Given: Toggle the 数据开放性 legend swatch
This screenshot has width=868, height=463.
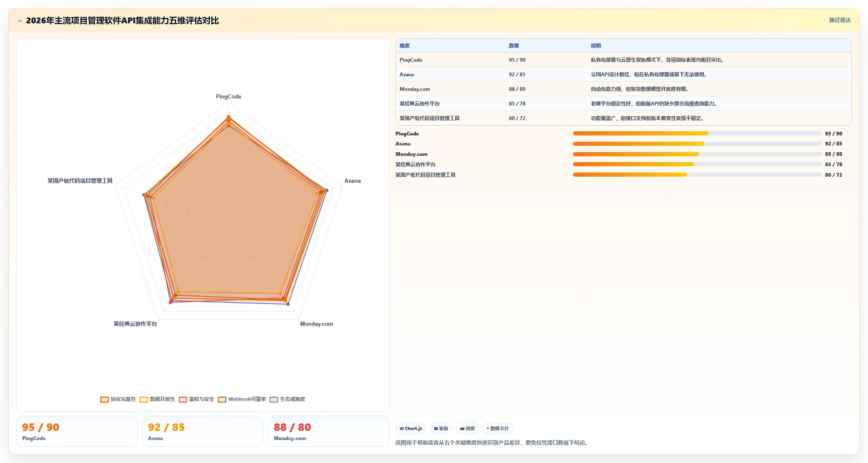Looking at the screenshot, I should 144,399.
